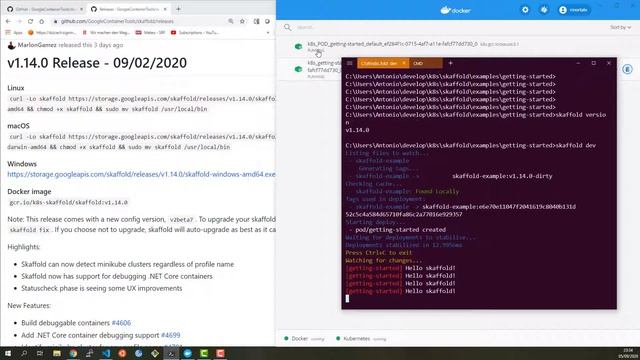Reload the GitHub releases page

(x=30, y=21)
